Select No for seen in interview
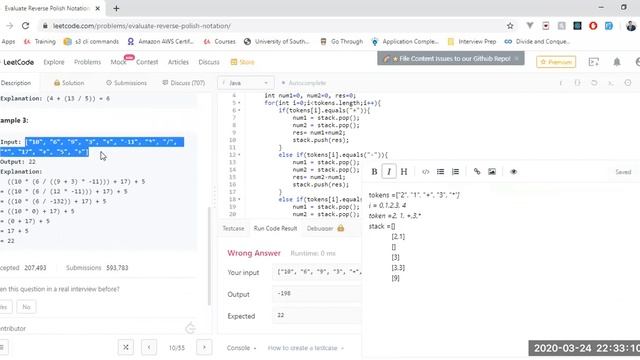The image size is (640, 360). pyautogui.click(x=26, y=307)
